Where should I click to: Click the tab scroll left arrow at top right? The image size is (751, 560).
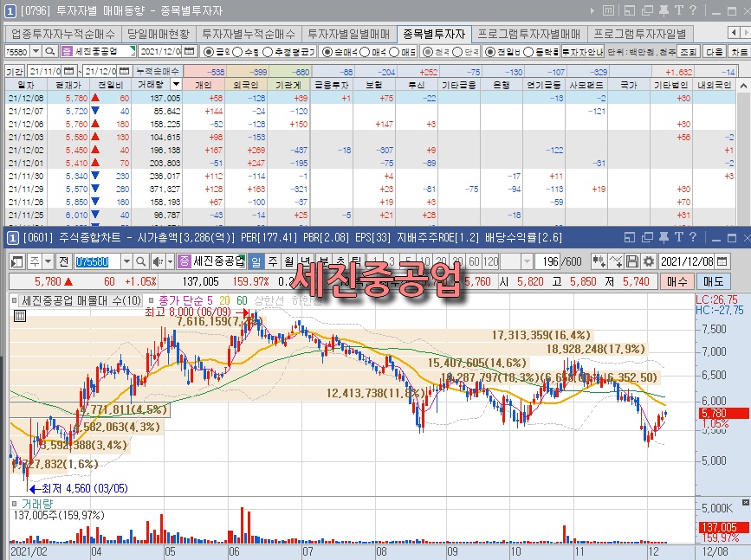tap(733, 33)
